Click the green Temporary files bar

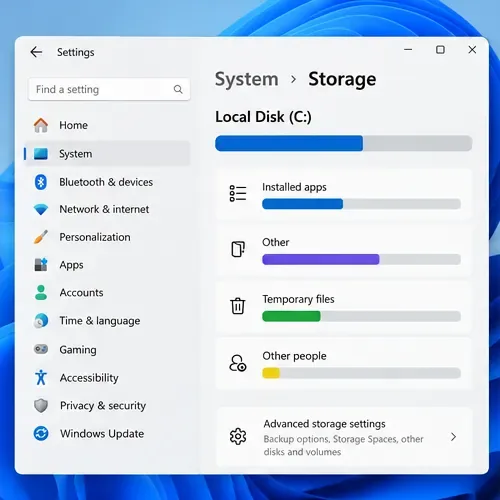(x=291, y=316)
